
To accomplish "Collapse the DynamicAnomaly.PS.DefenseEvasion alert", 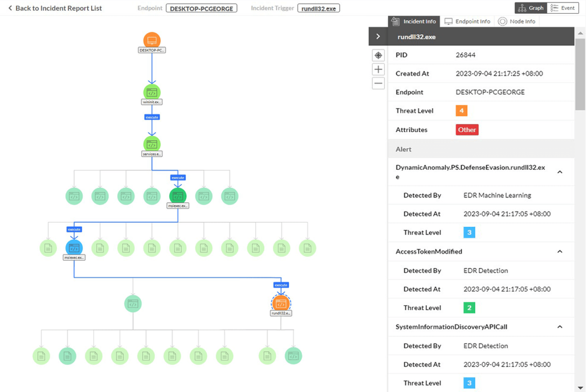I will point(560,172).
